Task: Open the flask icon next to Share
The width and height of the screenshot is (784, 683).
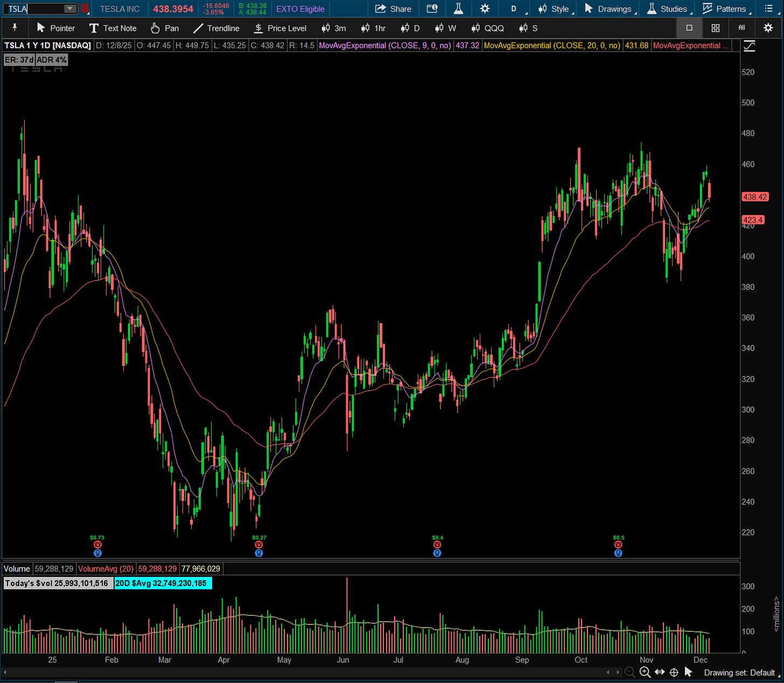Action: pyautogui.click(x=458, y=9)
